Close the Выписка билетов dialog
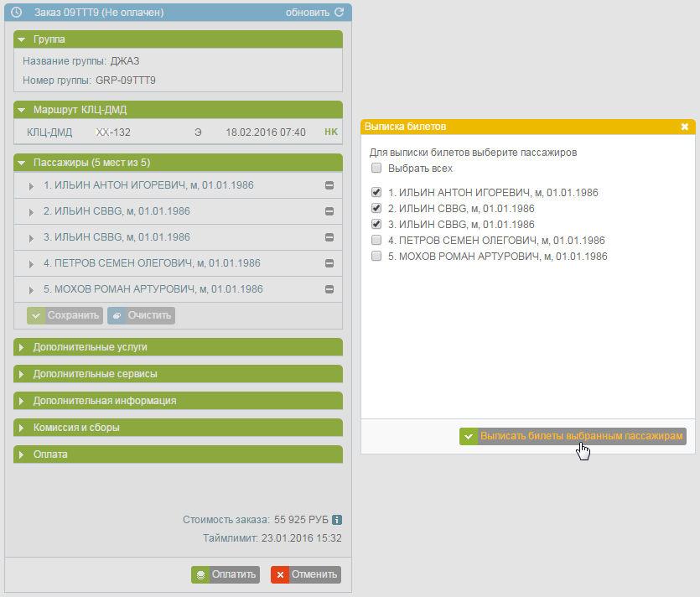Viewport: 700px width, 597px height. [685, 127]
